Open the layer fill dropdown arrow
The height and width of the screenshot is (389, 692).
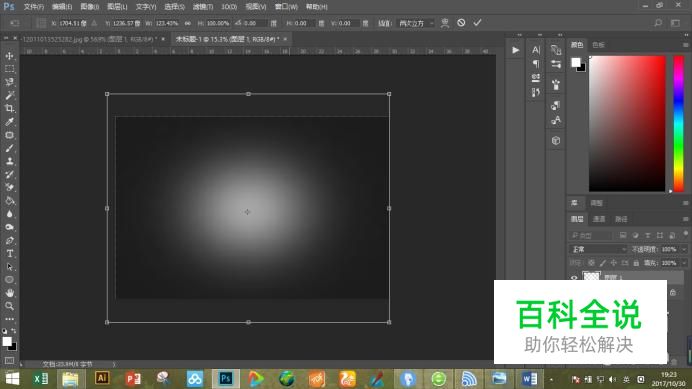point(684,263)
